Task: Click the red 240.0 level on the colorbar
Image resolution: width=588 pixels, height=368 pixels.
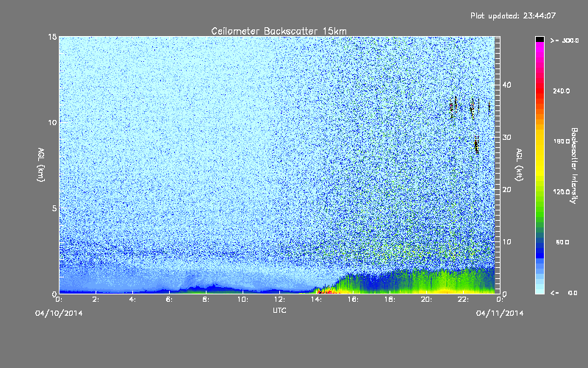Action: [x=539, y=91]
